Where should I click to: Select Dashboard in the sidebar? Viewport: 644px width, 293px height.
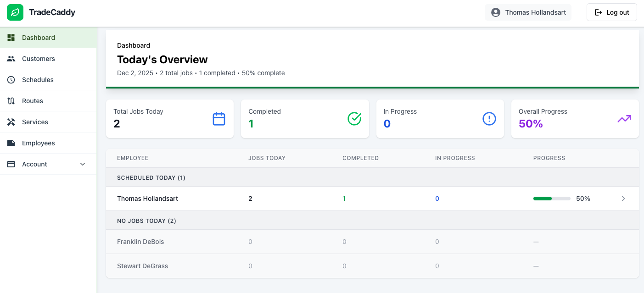coord(39,38)
